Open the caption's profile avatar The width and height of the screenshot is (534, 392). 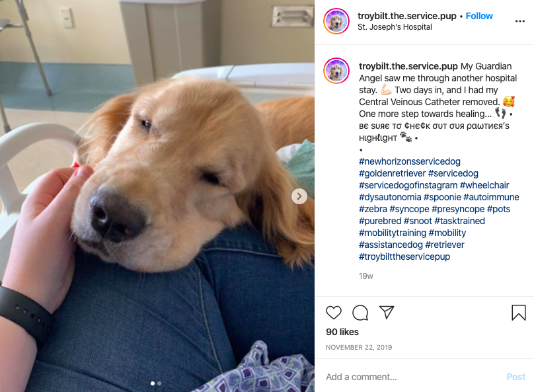coord(336,71)
